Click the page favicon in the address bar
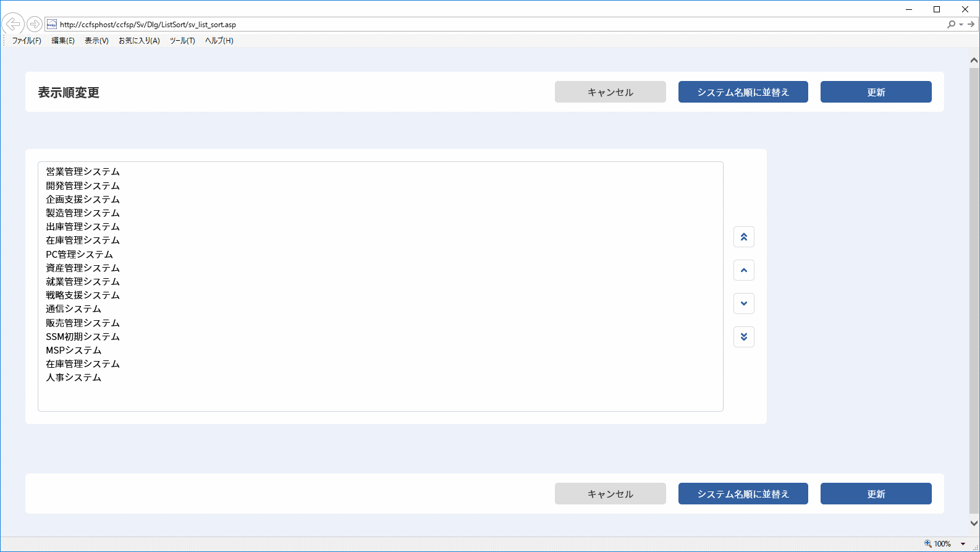980x552 pixels. coord(52,25)
